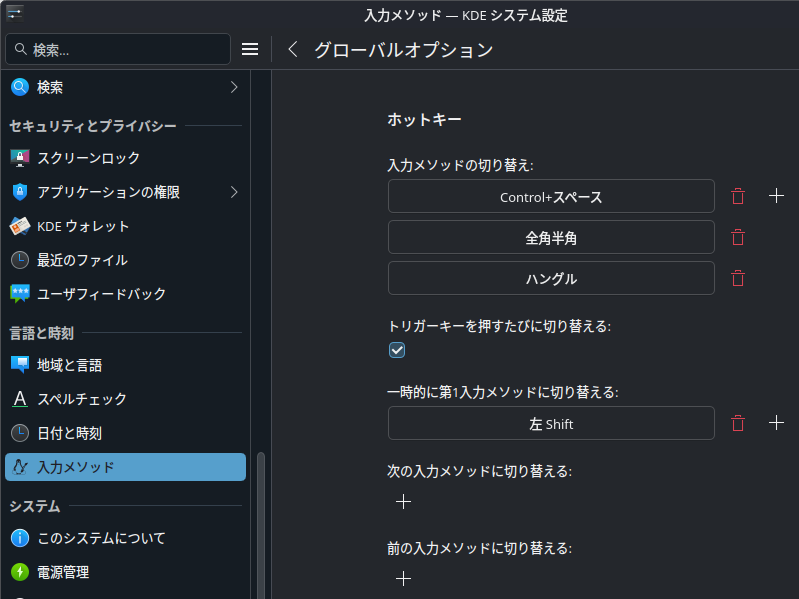The width and height of the screenshot is (799, 599).
Task: Open スクリーンロック settings
Action: click(88, 158)
